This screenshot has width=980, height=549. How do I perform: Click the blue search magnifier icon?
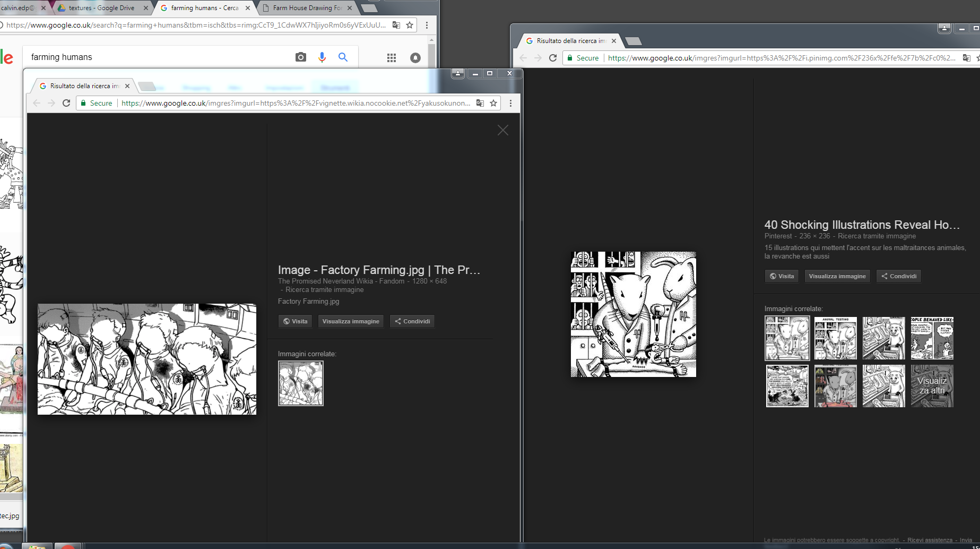coord(343,57)
